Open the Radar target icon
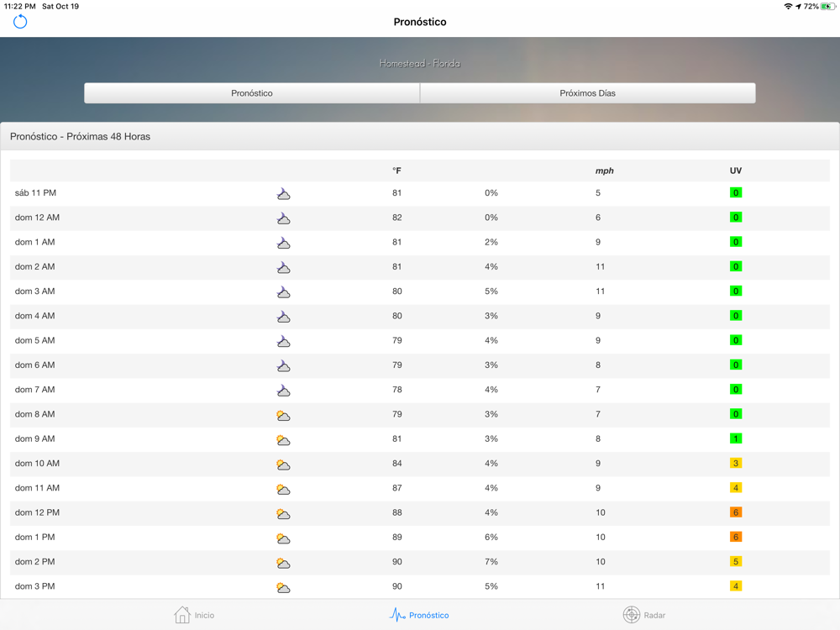 click(632, 615)
